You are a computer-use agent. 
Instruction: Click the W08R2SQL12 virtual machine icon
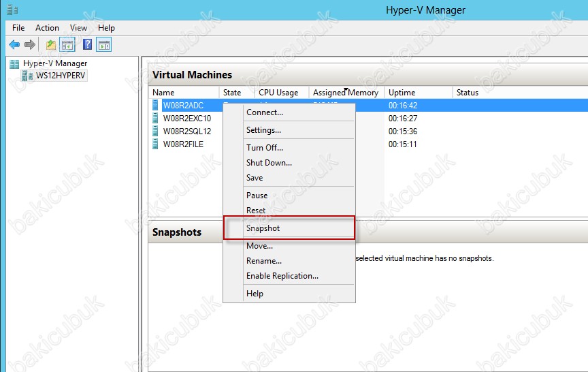155,131
